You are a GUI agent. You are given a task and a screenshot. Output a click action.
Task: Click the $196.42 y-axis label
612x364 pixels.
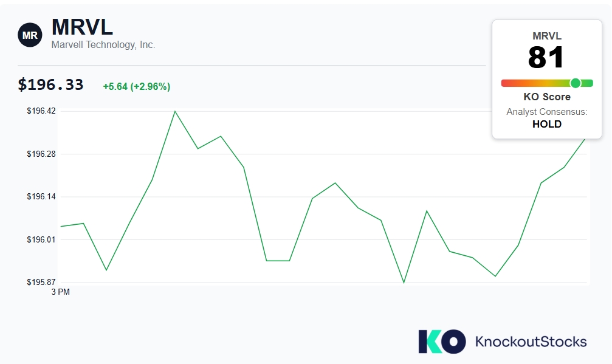pyautogui.click(x=41, y=111)
